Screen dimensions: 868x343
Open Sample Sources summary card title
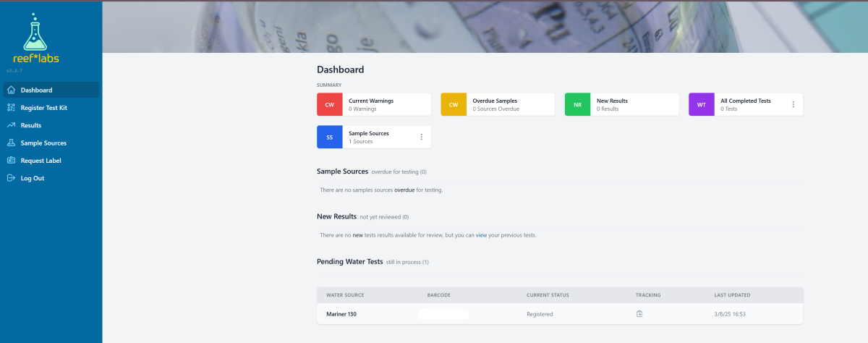point(369,133)
